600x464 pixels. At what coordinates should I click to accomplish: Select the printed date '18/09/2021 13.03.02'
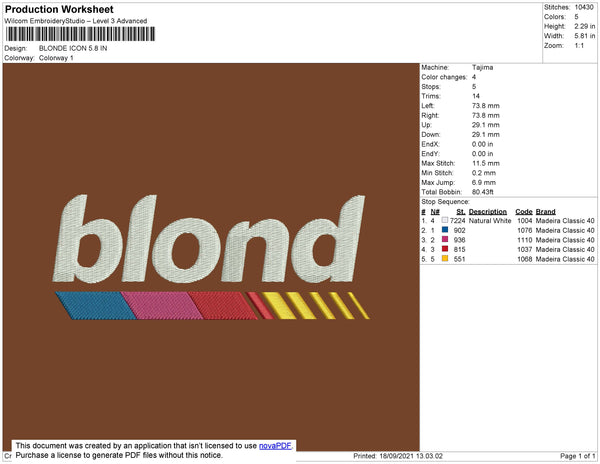(411, 456)
